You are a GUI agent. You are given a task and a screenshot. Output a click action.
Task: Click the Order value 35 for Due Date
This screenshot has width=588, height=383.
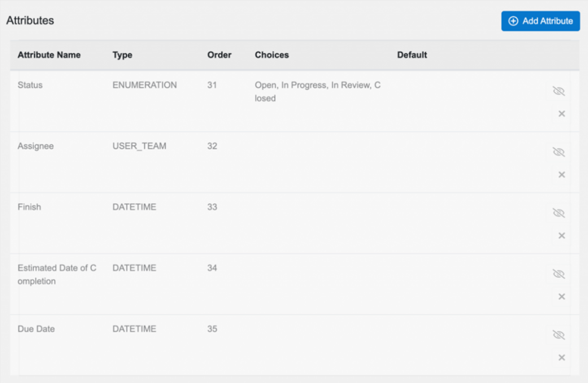[213, 329]
